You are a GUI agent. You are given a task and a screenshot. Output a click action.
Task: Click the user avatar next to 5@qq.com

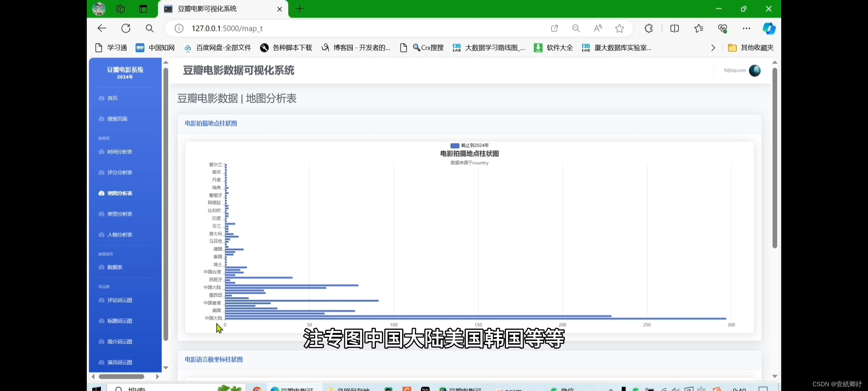tap(754, 71)
